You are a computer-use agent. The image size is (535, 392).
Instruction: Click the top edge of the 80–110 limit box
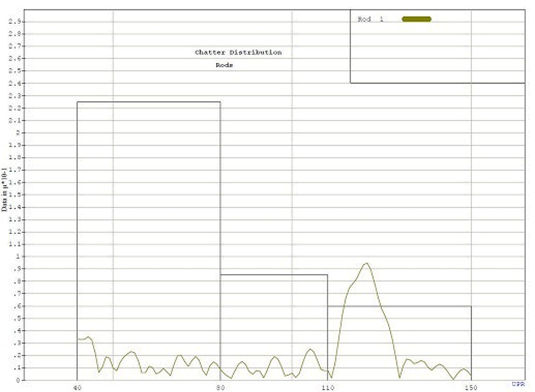pyautogui.click(x=274, y=275)
